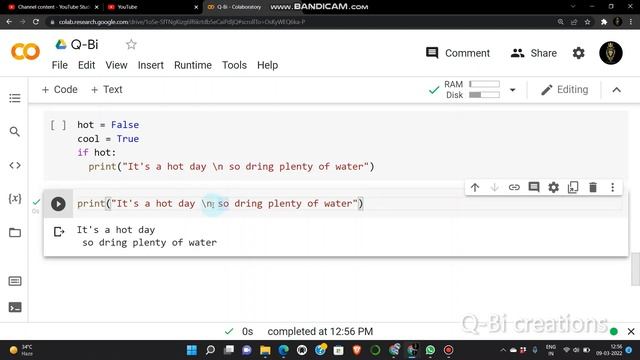This screenshot has height=360, width=640.
Task: Add a new Code cell
Action: (x=60, y=89)
